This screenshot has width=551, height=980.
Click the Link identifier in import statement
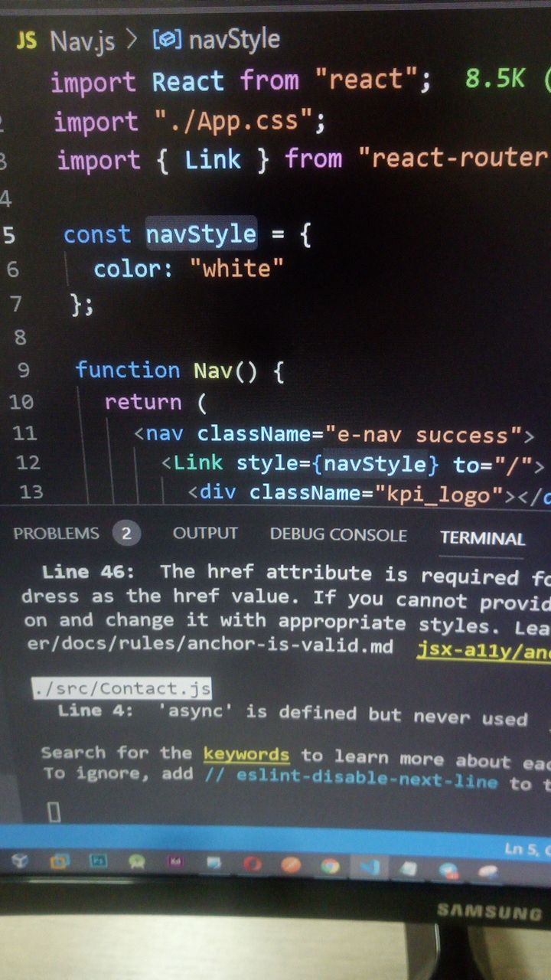[x=213, y=158]
